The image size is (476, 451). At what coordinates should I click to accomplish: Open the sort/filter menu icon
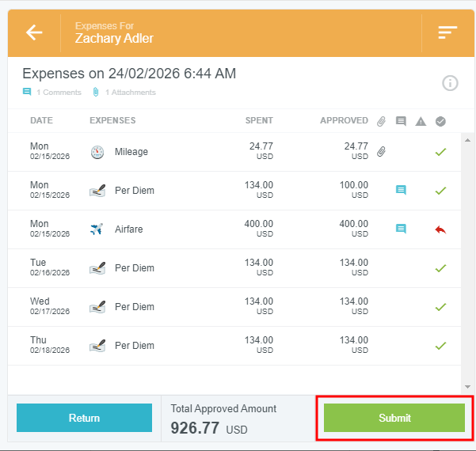coord(447,32)
